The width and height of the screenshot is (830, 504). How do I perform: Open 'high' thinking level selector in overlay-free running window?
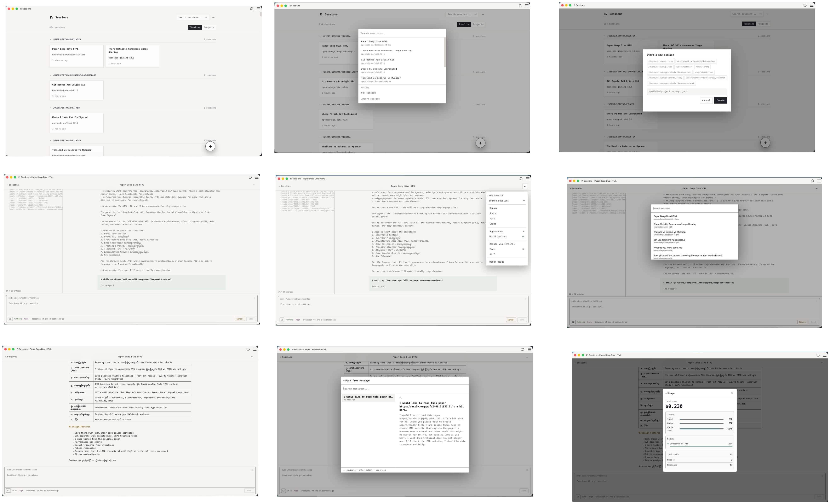26,319
